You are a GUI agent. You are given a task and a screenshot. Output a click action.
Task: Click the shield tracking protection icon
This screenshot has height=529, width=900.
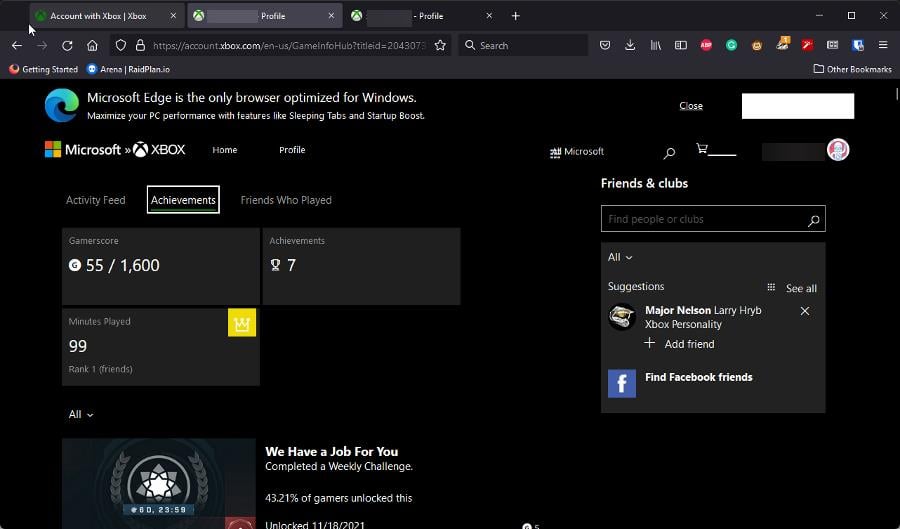point(121,45)
